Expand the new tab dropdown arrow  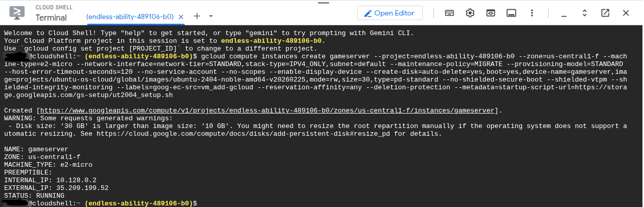211,16
